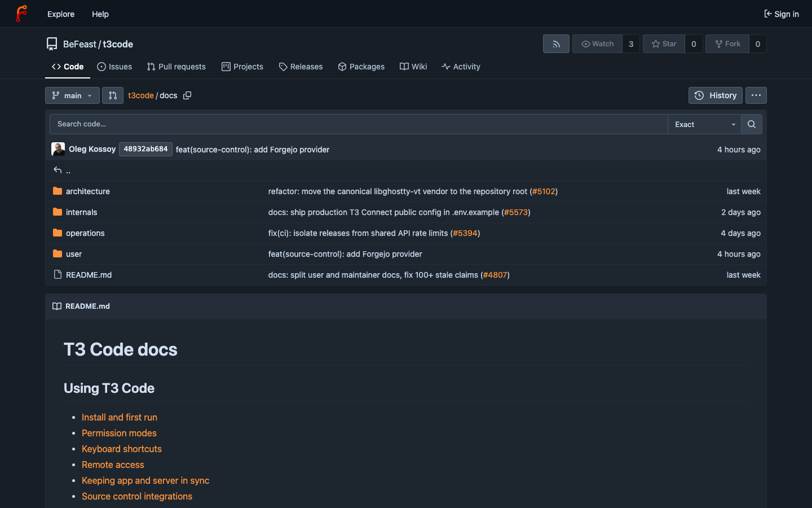Click the History button
The height and width of the screenshot is (508, 812).
[716, 95]
